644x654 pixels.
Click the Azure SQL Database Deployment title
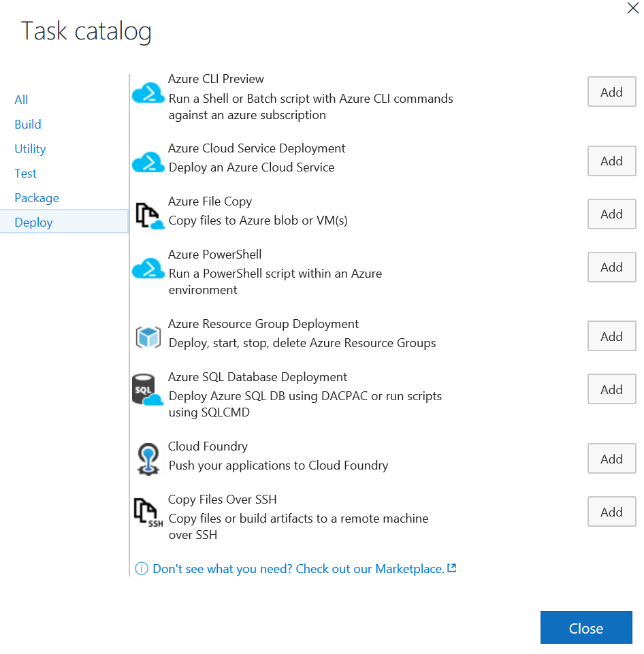point(257,377)
